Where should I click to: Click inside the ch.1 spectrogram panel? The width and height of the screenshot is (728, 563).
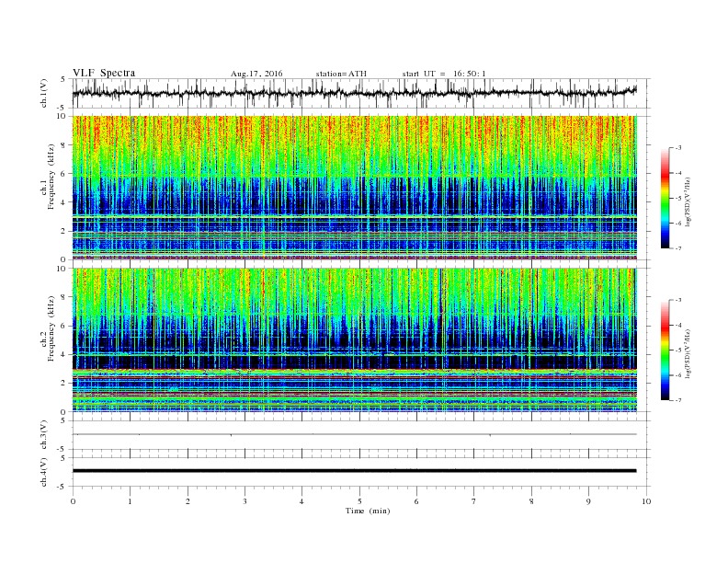pyautogui.click(x=354, y=188)
